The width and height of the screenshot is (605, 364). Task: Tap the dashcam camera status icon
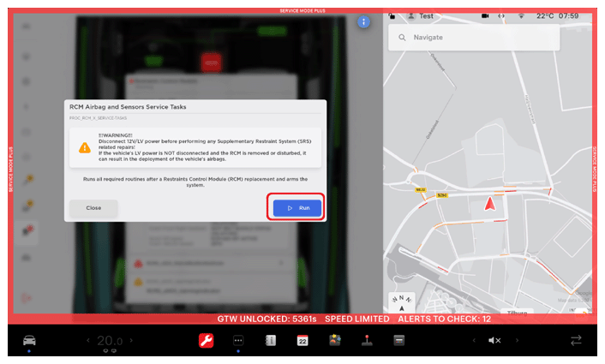[485, 15]
